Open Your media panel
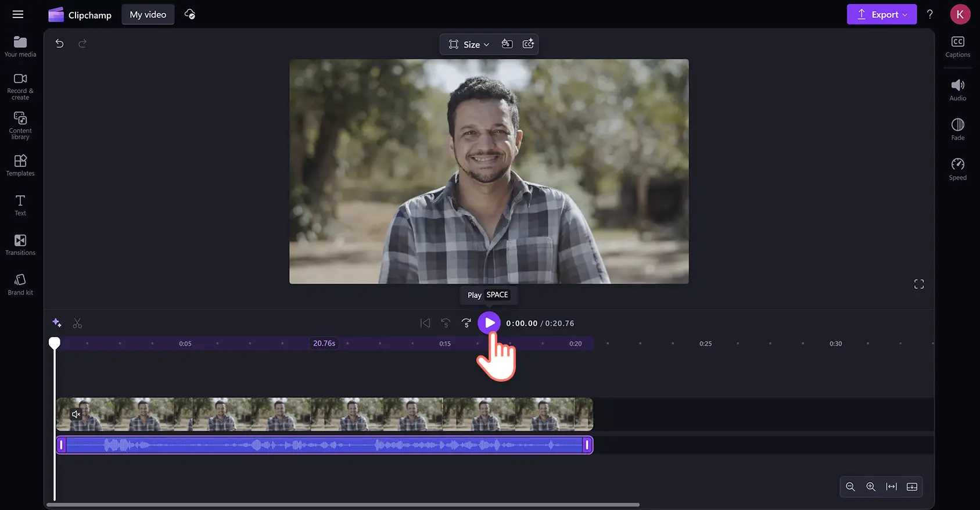 click(20, 46)
